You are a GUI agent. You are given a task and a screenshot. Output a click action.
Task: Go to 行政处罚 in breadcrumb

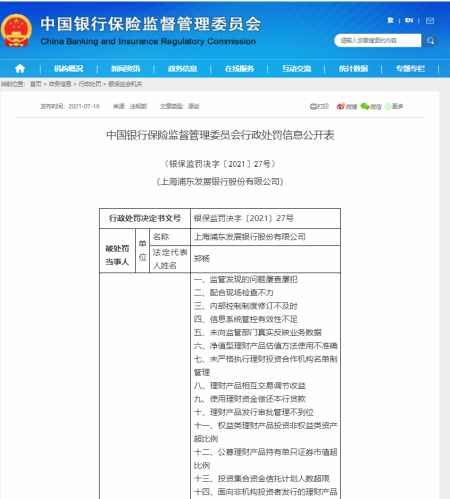[x=90, y=84]
